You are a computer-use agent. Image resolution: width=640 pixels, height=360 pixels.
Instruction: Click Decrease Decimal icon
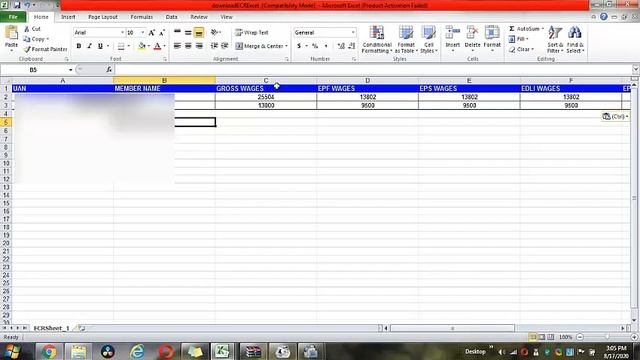coord(351,46)
